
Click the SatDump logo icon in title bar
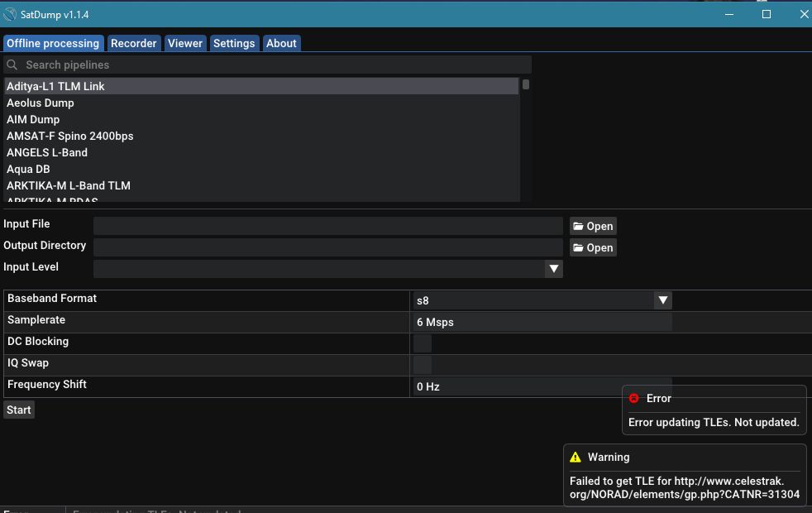[9, 15]
